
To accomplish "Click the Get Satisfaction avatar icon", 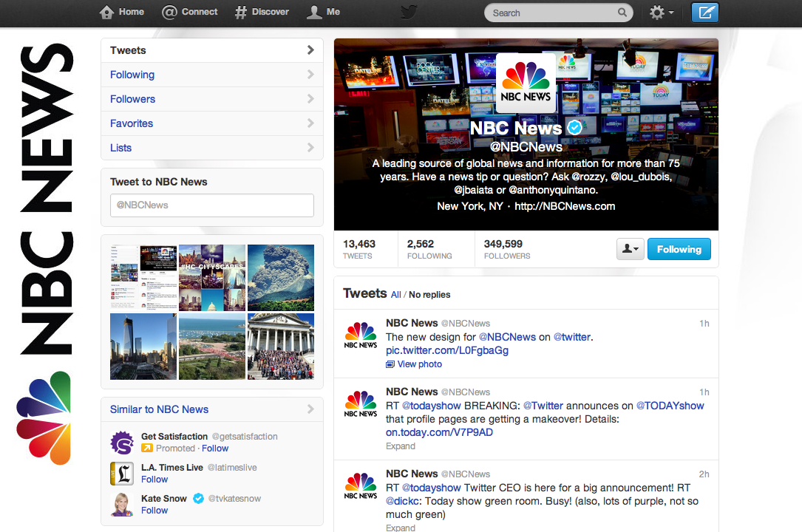I will pos(122,443).
